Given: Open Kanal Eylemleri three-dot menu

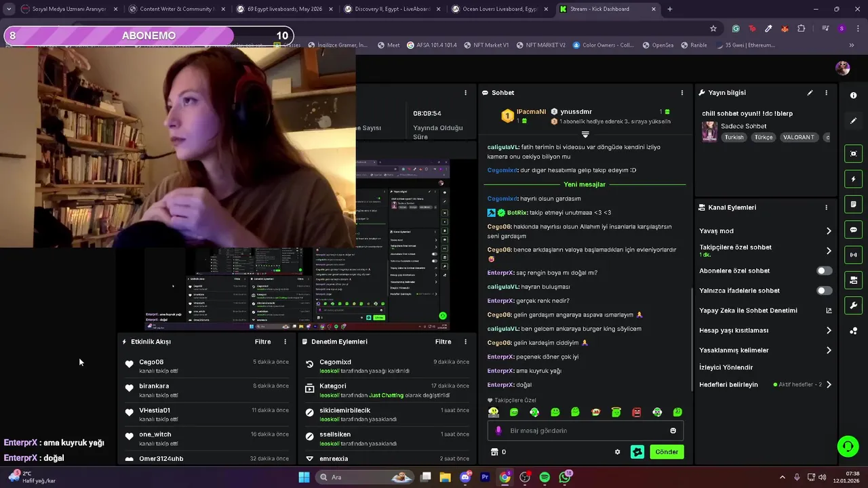Looking at the screenshot, I should point(826,207).
